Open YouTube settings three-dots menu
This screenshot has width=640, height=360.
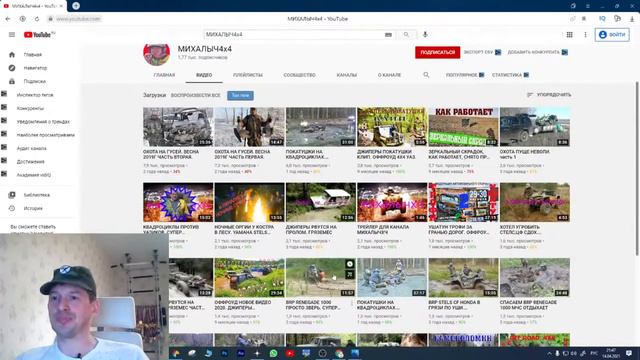585,35
